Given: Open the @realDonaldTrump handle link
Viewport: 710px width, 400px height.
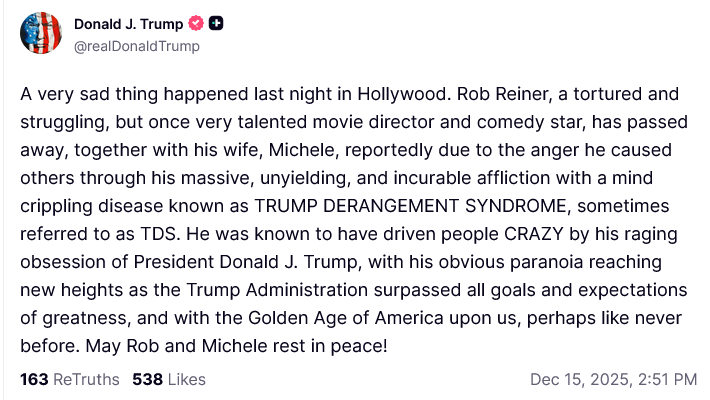Looking at the screenshot, I should coord(137,45).
